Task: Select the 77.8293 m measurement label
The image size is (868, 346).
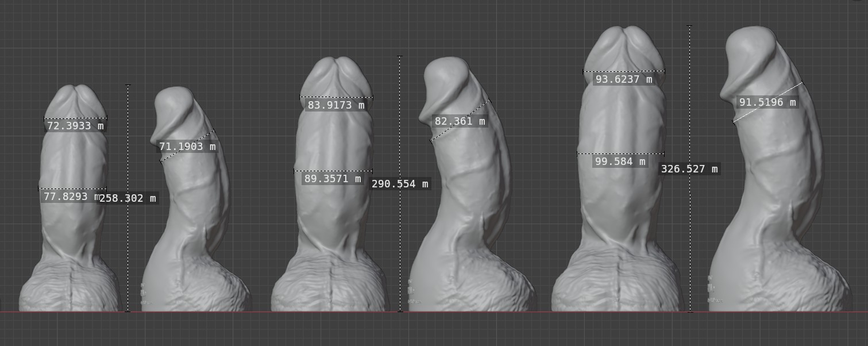Action: [x=72, y=197]
